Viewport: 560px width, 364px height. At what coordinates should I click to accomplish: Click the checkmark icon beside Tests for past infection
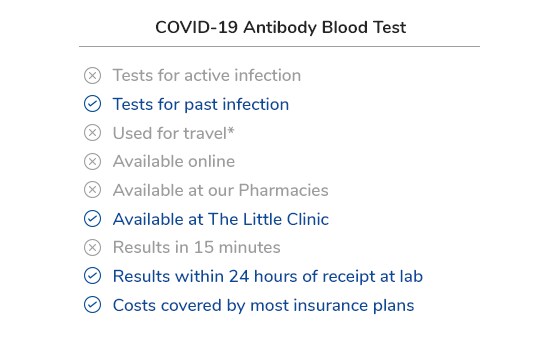(92, 104)
